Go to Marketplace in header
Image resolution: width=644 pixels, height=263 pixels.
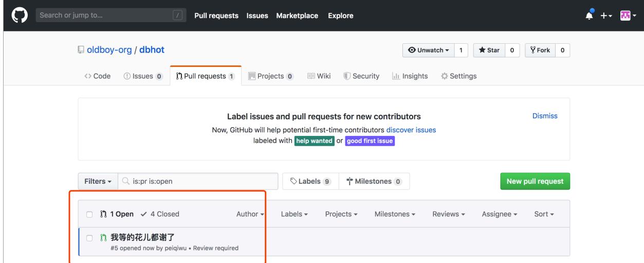[x=298, y=15]
